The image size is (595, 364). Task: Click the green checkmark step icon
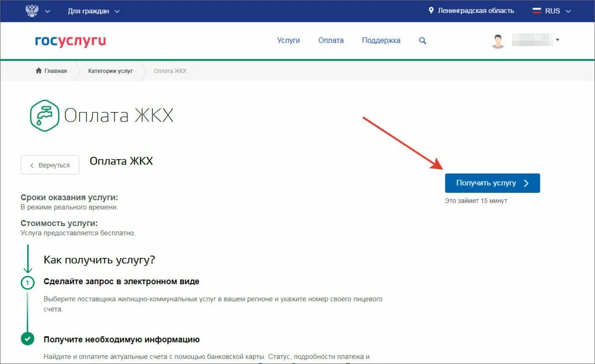pos(27,339)
